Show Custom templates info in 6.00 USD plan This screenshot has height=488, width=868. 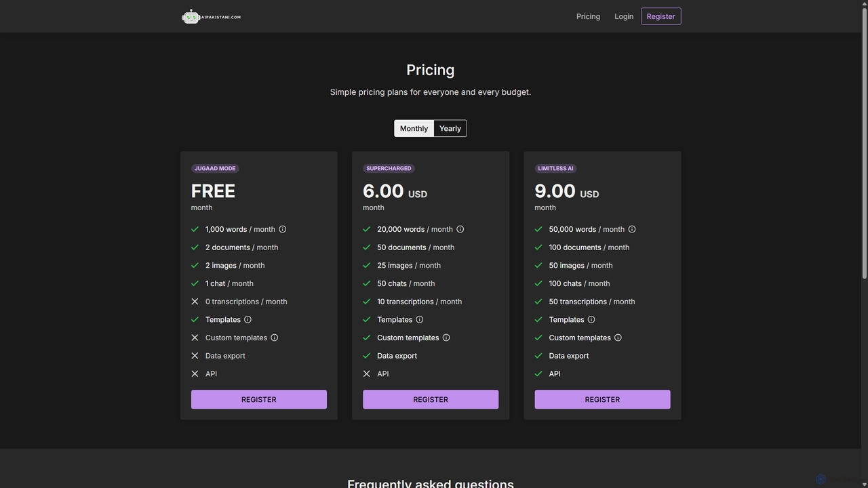click(446, 338)
